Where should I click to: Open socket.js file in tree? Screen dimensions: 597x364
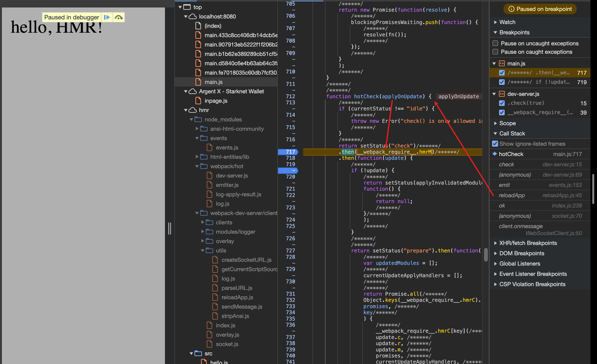tap(227, 344)
